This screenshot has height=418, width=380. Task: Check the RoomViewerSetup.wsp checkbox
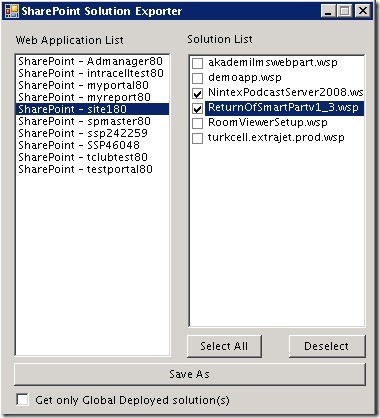click(x=198, y=123)
